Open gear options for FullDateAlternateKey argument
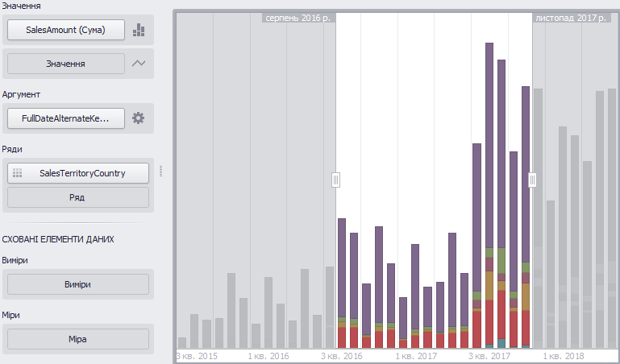 138,118
